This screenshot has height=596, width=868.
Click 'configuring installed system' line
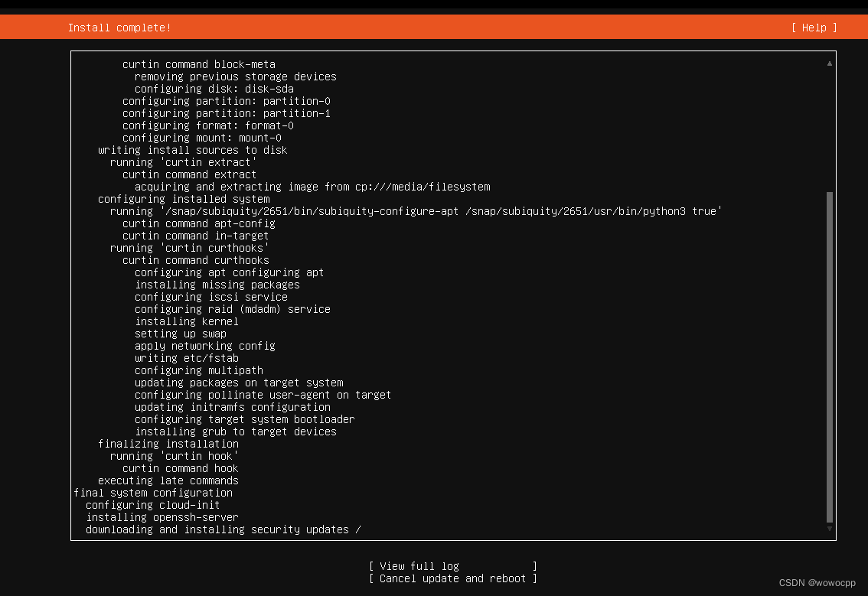point(184,199)
